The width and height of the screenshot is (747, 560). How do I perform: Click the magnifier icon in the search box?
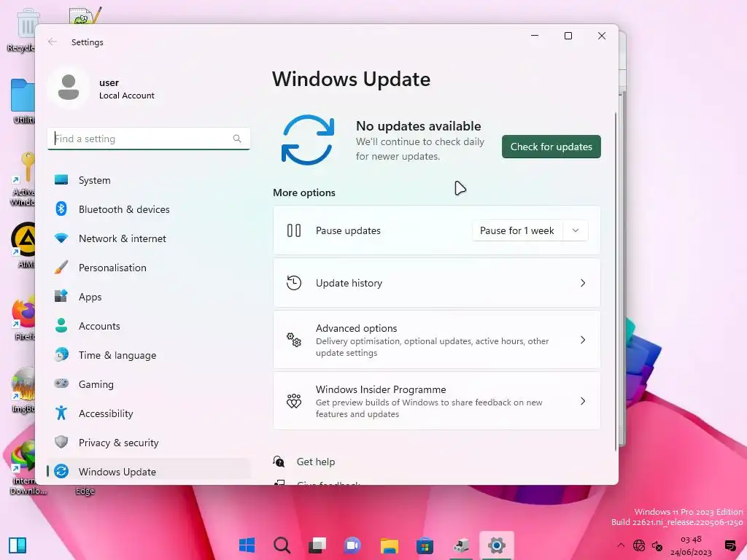click(237, 139)
